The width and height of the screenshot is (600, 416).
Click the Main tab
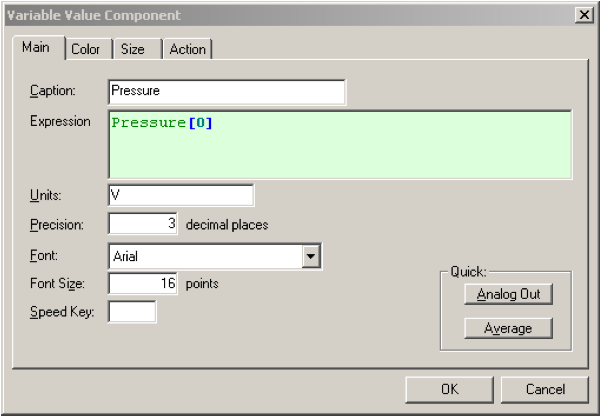[x=37, y=48]
